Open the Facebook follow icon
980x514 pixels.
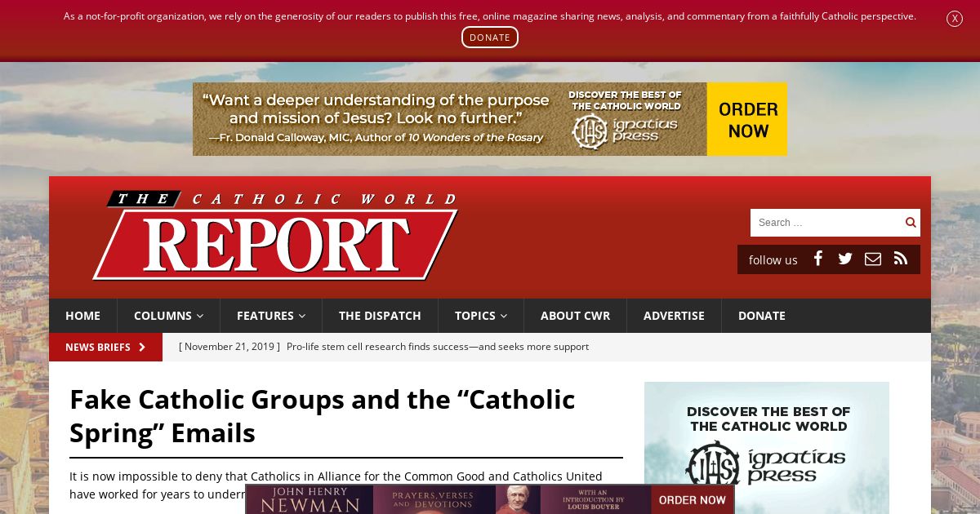(817, 259)
